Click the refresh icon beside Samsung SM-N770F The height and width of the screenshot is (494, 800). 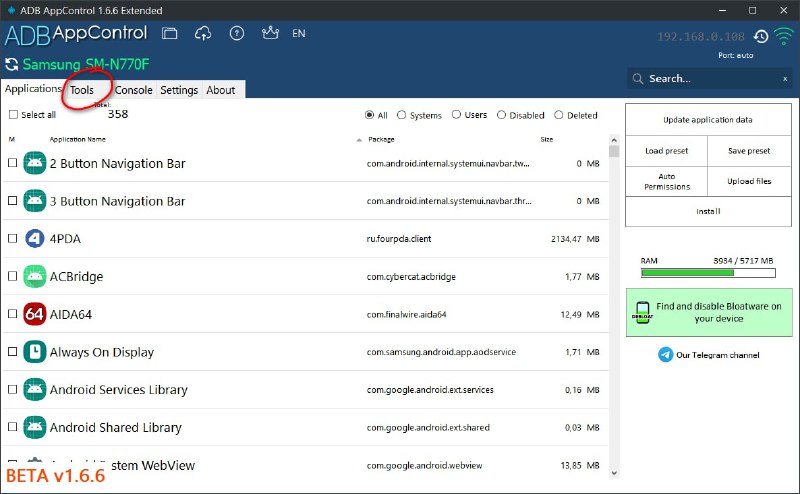(x=11, y=64)
